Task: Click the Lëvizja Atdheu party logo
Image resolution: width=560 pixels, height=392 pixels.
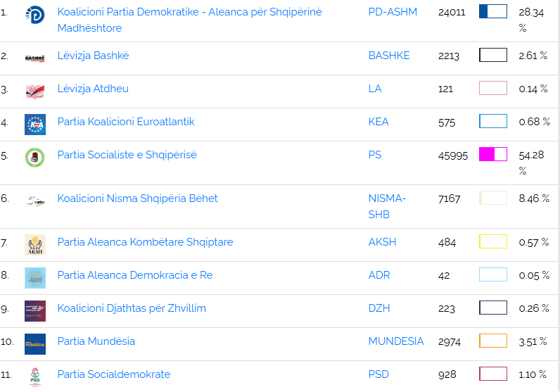Action: click(34, 91)
